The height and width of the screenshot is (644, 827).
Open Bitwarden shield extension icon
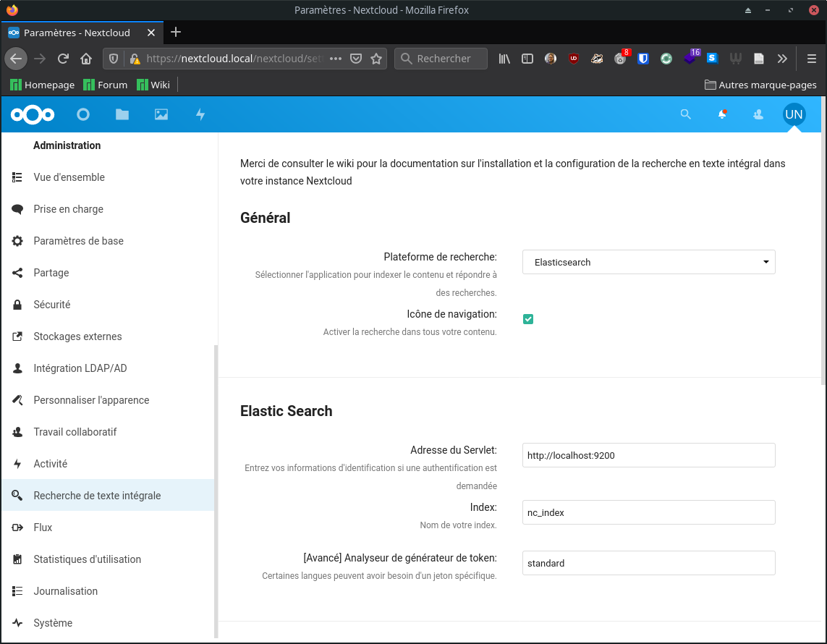(643, 59)
